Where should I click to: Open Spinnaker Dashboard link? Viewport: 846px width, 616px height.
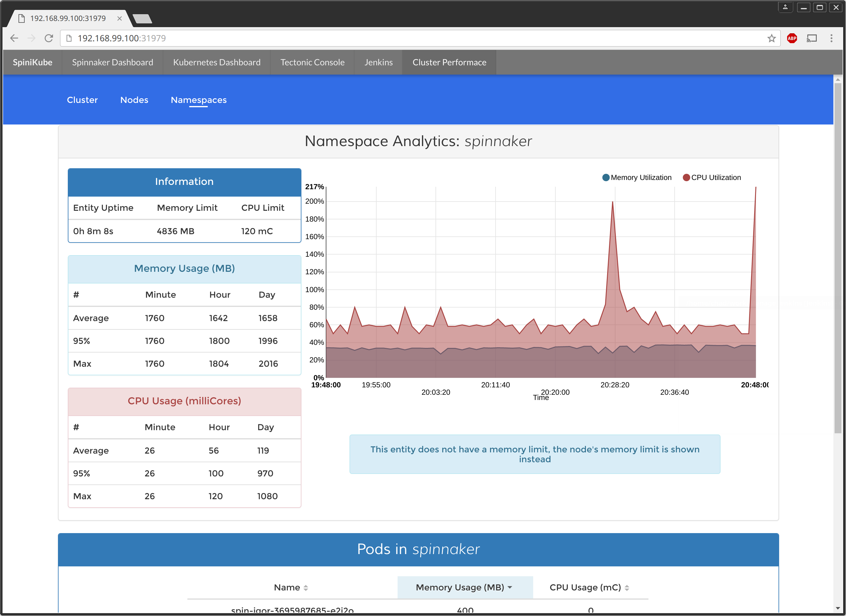click(112, 62)
